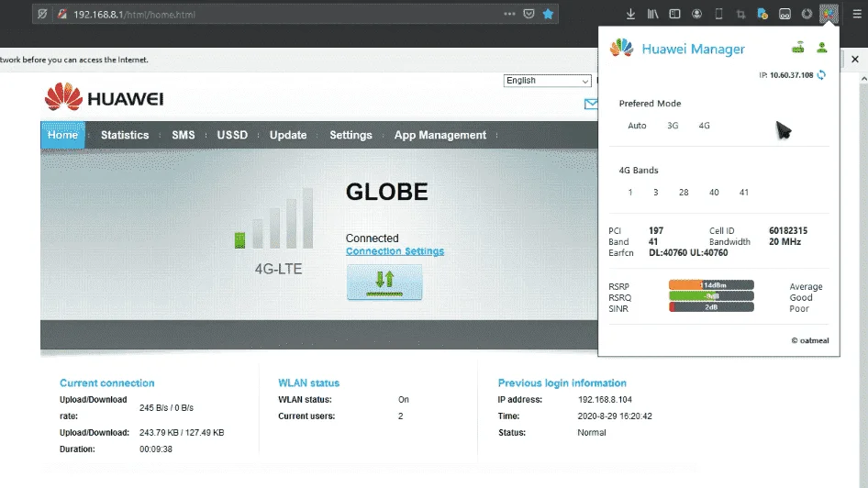Toggle 4G band 40

tap(714, 193)
